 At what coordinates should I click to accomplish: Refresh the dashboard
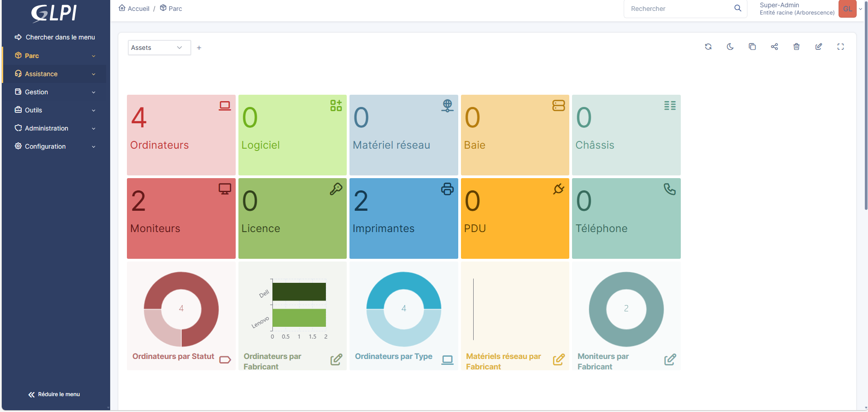click(708, 47)
